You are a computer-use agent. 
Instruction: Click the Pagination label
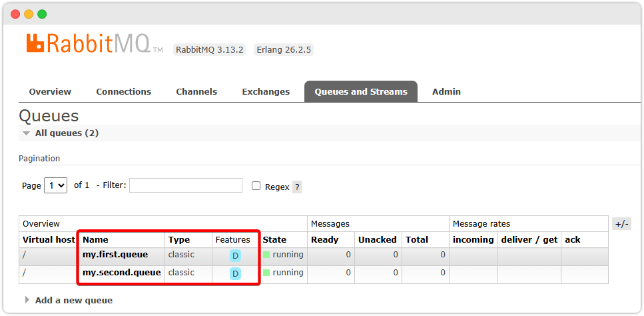(x=39, y=159)
